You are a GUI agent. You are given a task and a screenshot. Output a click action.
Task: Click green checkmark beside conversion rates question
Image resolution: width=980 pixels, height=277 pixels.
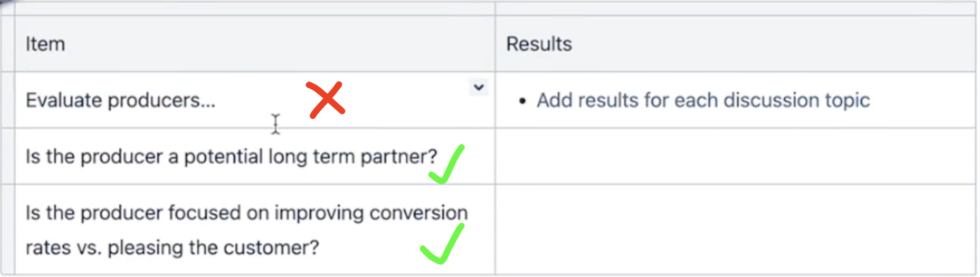click(x=442, y=244)
